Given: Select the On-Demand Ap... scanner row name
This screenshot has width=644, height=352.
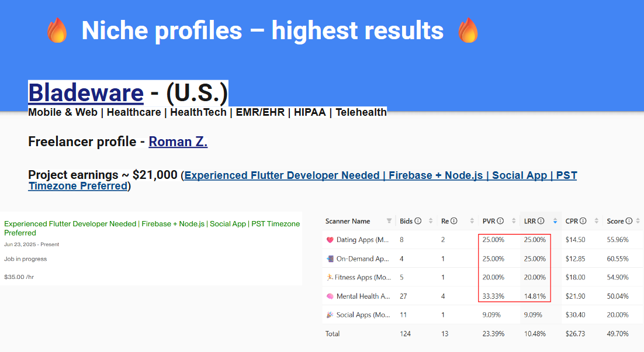Looking at the screenshot, I should point(362,258).
